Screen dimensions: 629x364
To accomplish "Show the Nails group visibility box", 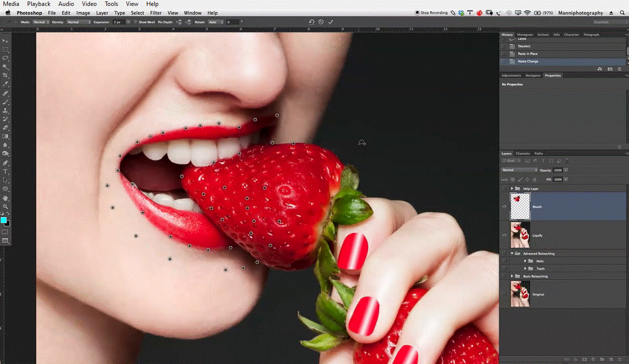I will 504,261.
